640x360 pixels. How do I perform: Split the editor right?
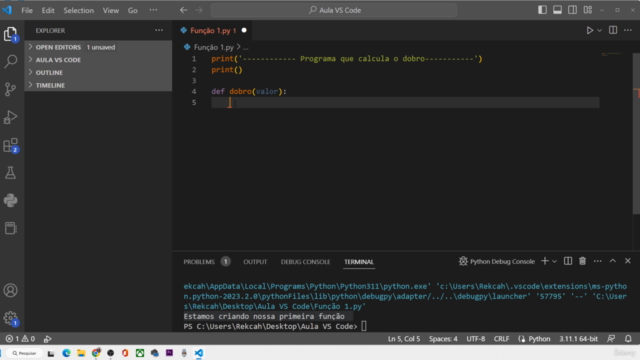pyautogui.click(x=613, y=30)
